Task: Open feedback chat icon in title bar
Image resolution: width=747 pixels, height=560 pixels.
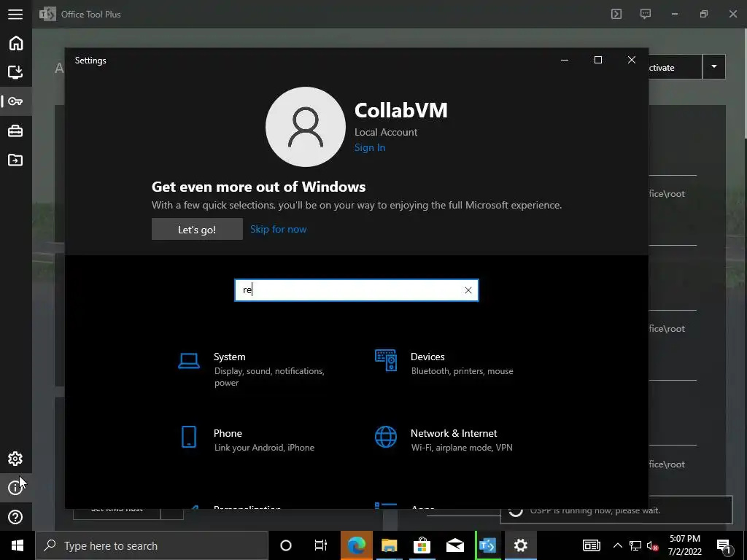Action: 646,14
